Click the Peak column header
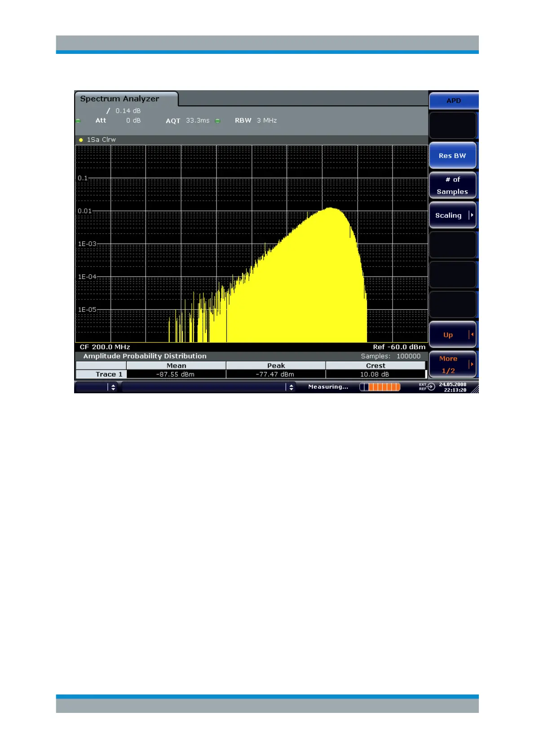Image resolution: width=535 pixels, height=756 pixels. coord(276,365)
